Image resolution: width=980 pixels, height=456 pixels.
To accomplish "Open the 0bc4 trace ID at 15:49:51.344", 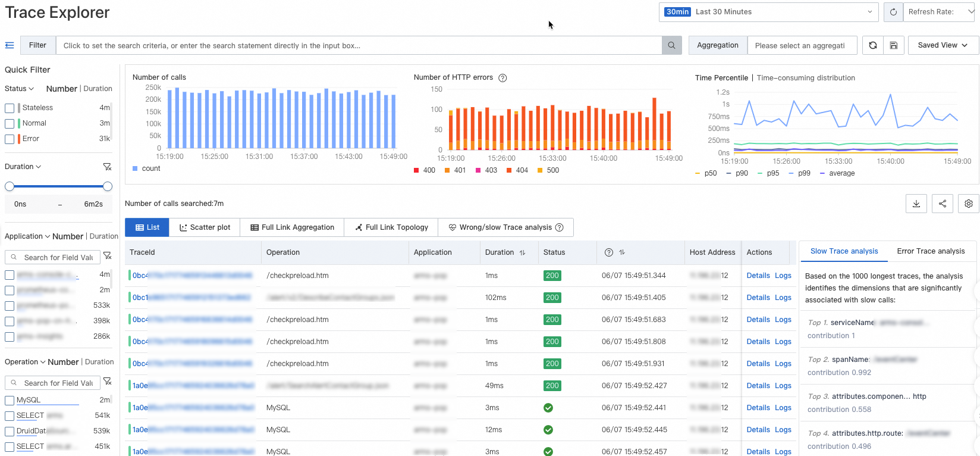I will [192, 276].
